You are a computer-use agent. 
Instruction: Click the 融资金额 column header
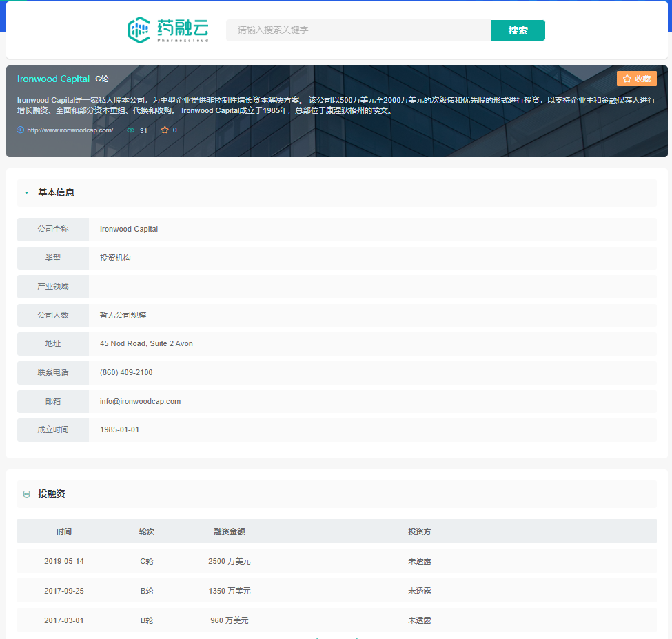[x=229, y=531]
